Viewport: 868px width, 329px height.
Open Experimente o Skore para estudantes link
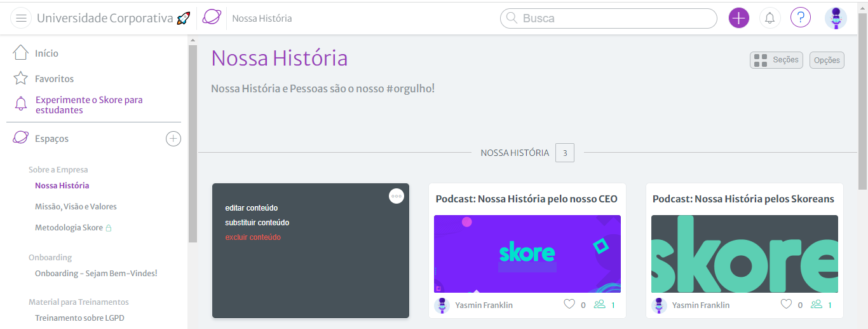pyautogui.click(x=89, y=105)
